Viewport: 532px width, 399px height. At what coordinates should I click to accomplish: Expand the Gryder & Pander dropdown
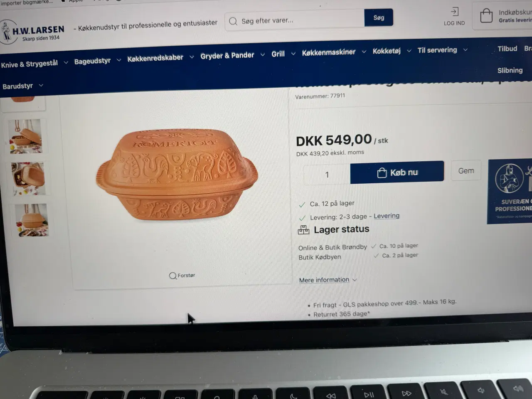tap(232, 55)
